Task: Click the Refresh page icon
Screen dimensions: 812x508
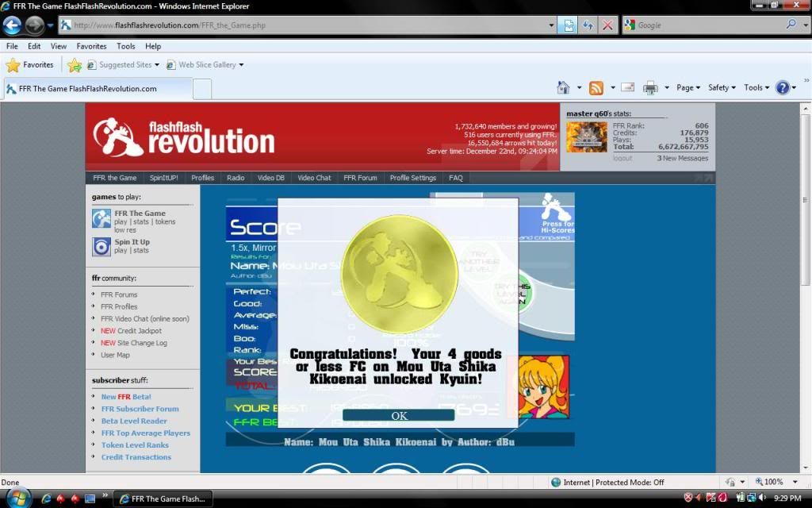Action: tap(588, 25)
